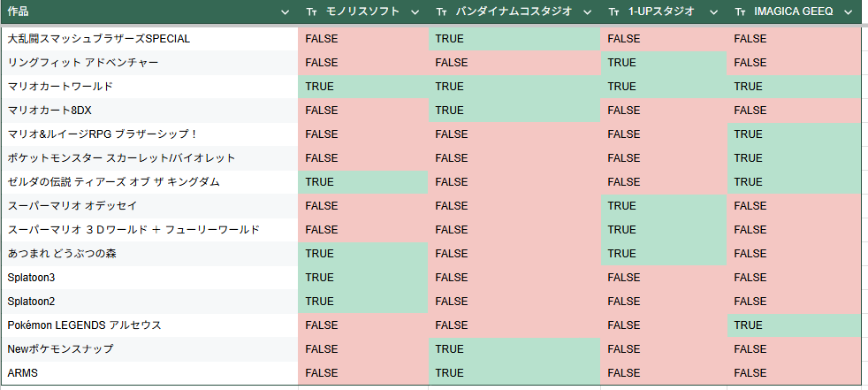
Task: Open the 1-UPスタジオ column dropdown arrow
Action: pos(713,12)
